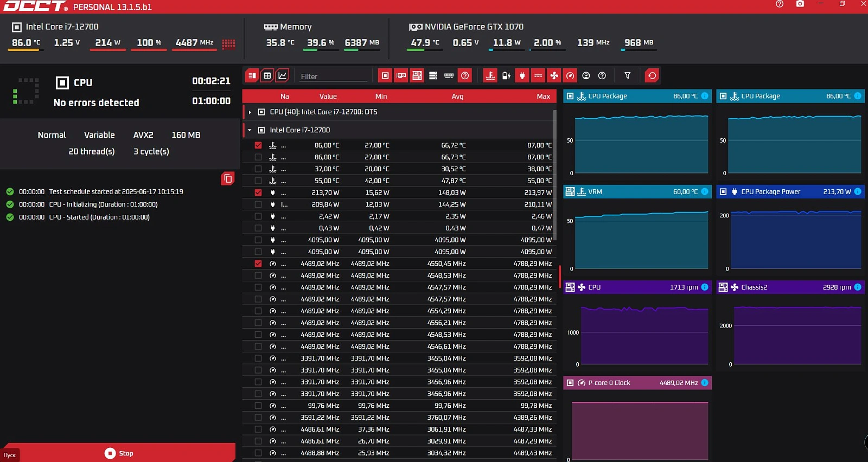868x462 pixels.
Task: Click the 160 MB memory setting
Action: point(186,135)
